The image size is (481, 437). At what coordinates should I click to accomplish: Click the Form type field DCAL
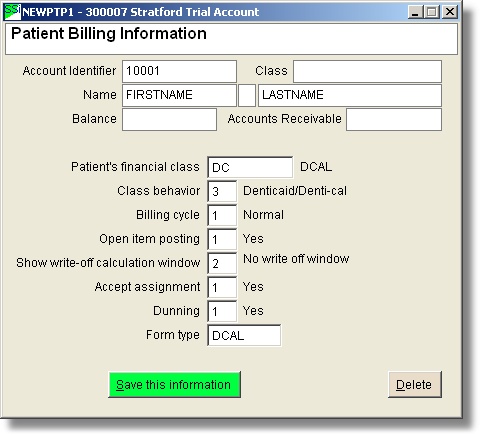[244, 335]
